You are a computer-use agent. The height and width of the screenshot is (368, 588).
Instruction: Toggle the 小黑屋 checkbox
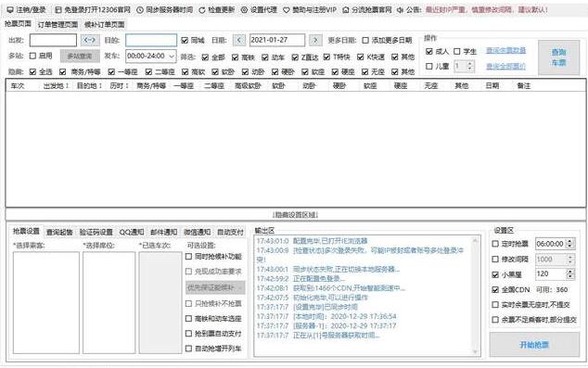click(495, 274)
